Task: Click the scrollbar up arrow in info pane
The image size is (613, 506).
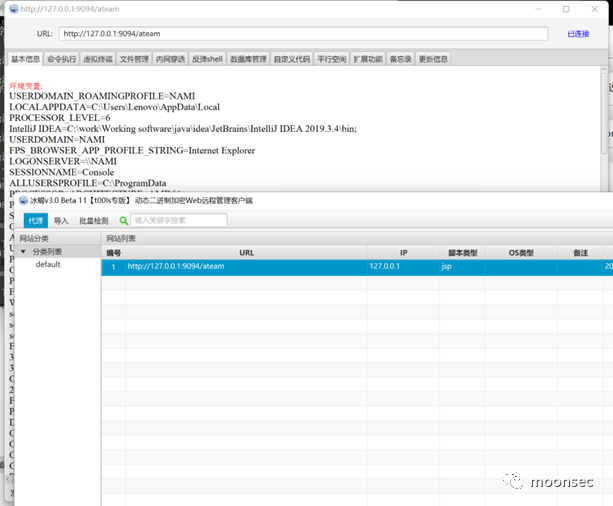Action: 604,69
